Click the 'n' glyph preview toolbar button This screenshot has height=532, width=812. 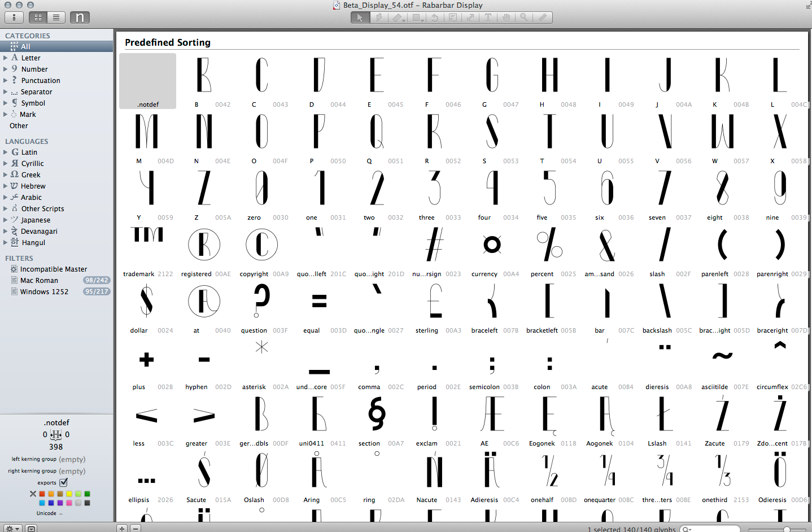pyautogui.click(x=80, y=18)
